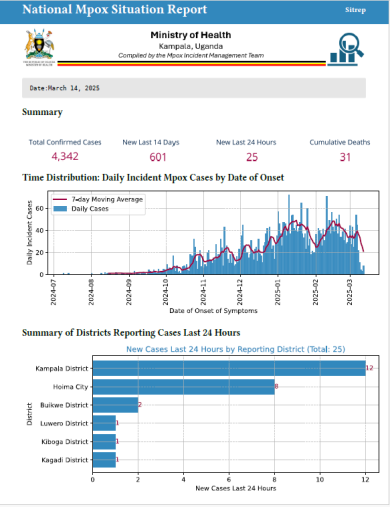Click the value 8 beside Hoima bar
Viewport: 390px width, 507px height.
[276, 387]
